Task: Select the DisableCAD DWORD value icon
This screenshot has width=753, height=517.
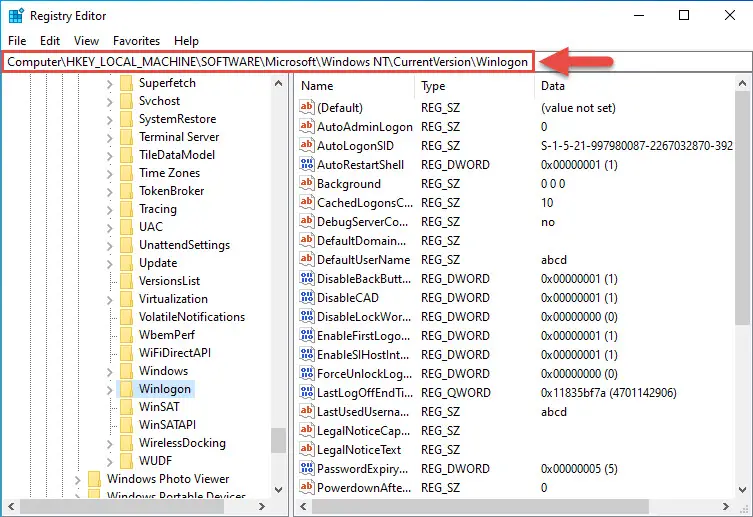Action: point(306,297)
